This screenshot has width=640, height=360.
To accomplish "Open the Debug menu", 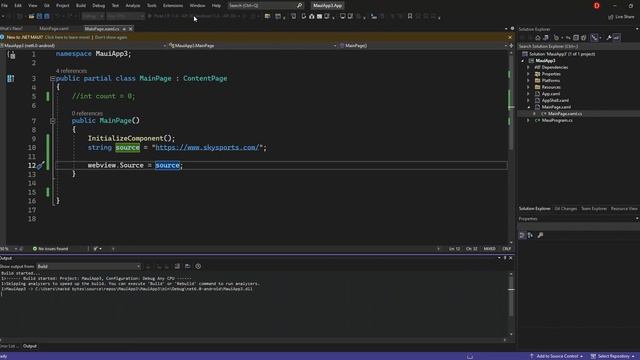I will 98,5.
